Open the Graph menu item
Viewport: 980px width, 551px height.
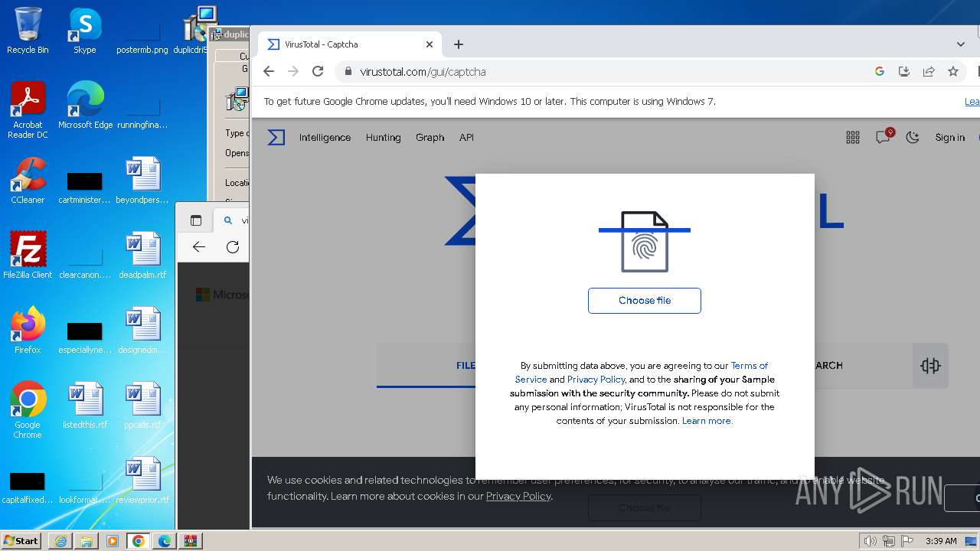point(430,138)
